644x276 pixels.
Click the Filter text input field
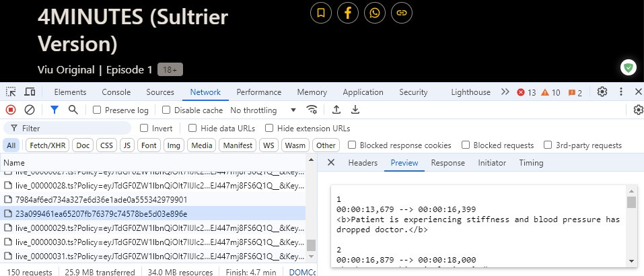coord(74,128)
